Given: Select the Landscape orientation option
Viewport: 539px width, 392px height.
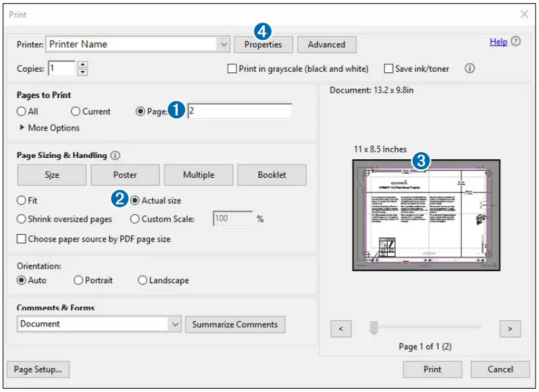Looking at the screenshot, I should (x=143, y=281).
